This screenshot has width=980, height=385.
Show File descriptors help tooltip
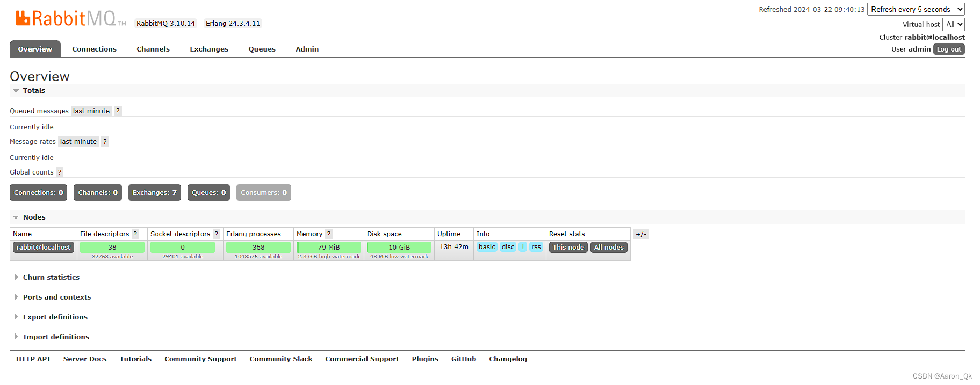pos(135,234)
